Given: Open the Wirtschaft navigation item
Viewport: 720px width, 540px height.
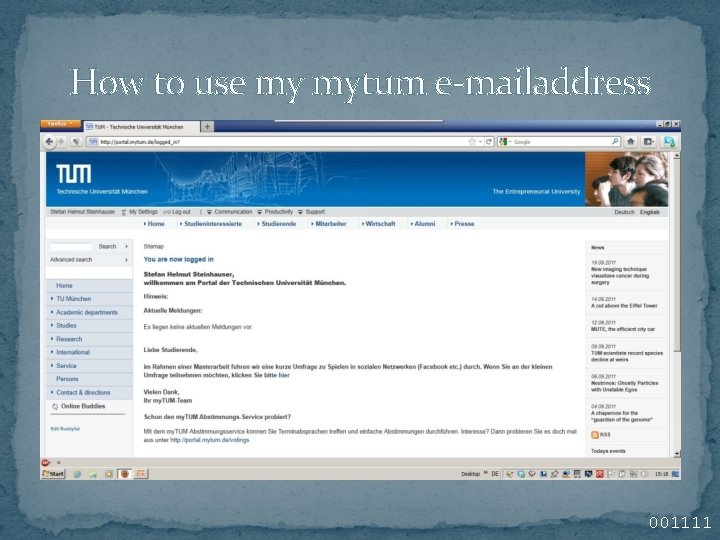Looking at the screenshot, I should click(380, 224).
